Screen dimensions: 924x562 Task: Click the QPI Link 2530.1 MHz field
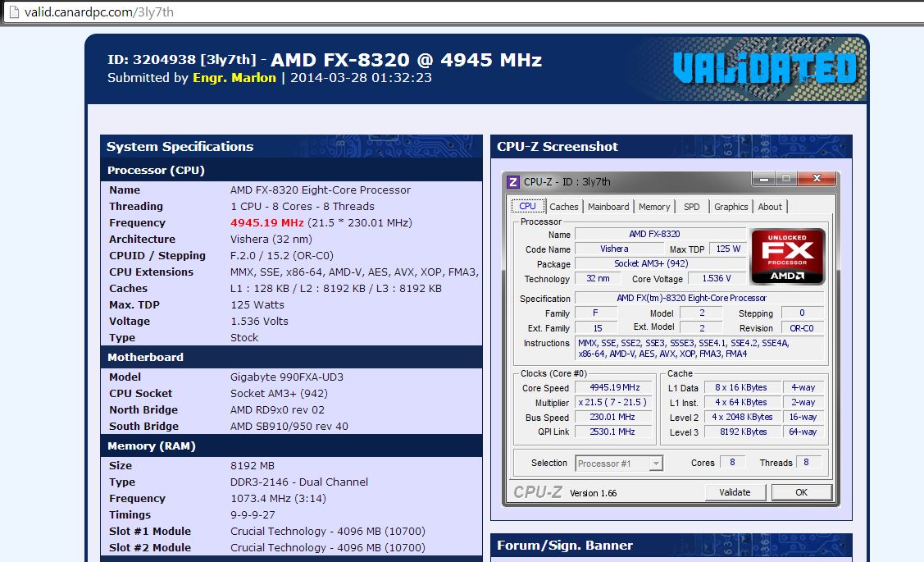[x=613, y=432]
